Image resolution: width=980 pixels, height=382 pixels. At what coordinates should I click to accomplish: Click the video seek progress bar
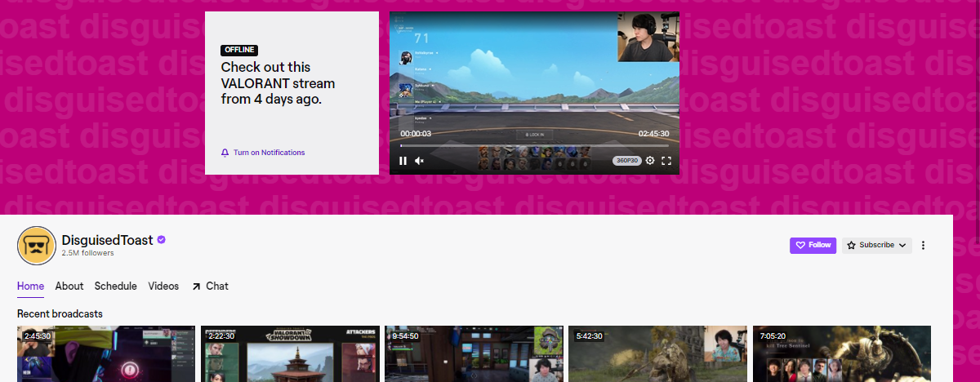(534, 146)
